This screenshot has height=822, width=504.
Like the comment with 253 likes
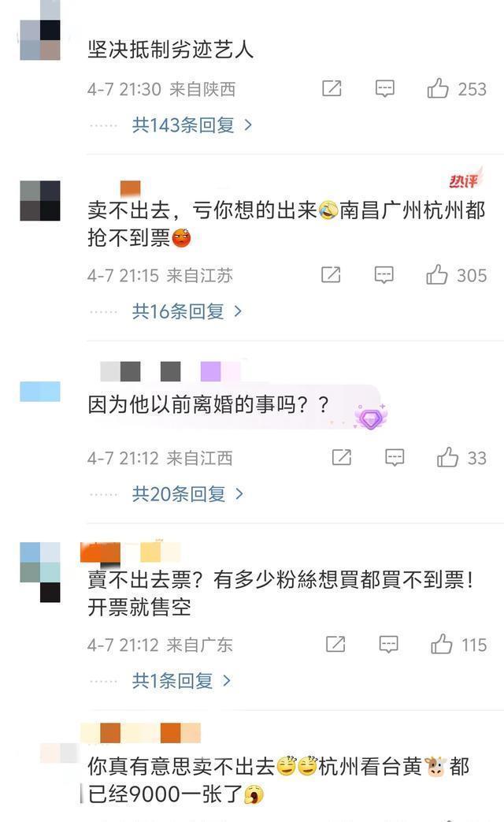tap(438, 88)
